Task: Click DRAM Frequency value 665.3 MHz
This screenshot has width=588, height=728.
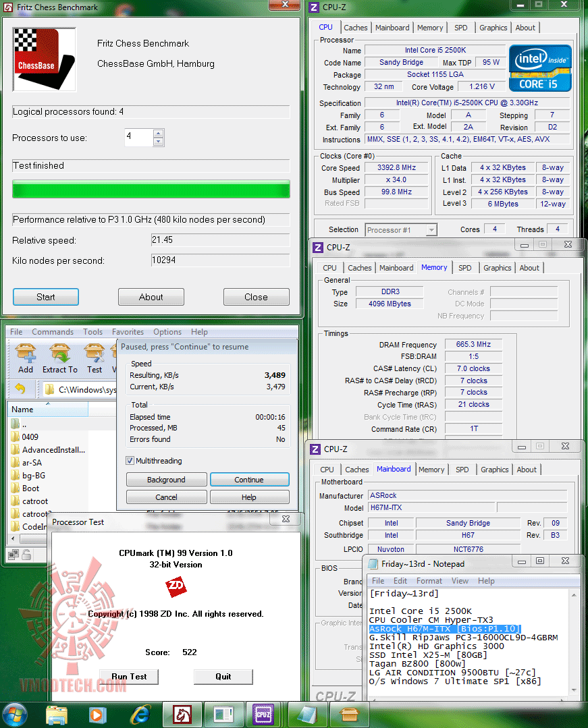Action: point(473,345)
